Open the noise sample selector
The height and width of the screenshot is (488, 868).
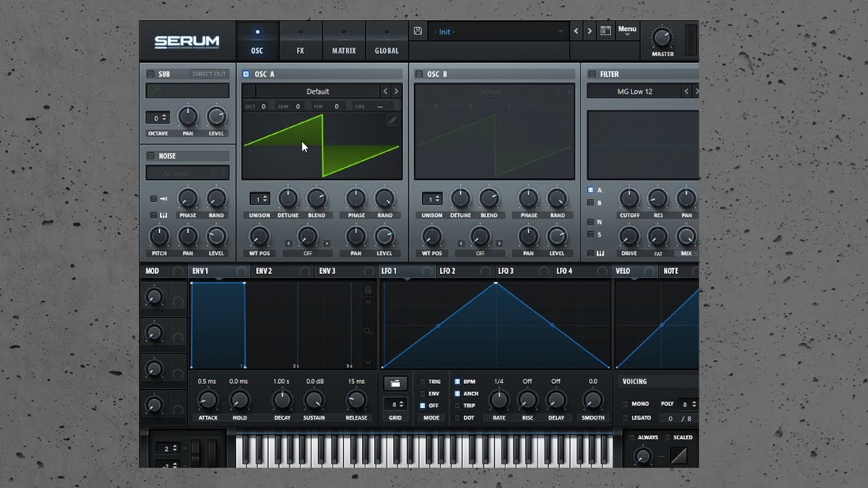pos(188,173)
